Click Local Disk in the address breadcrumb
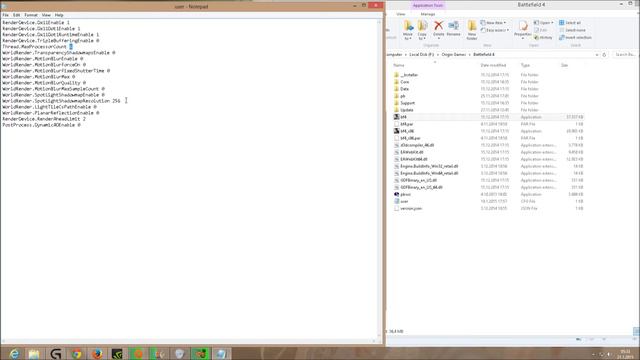Screen dimensions: 640x360 coord(421,55)
